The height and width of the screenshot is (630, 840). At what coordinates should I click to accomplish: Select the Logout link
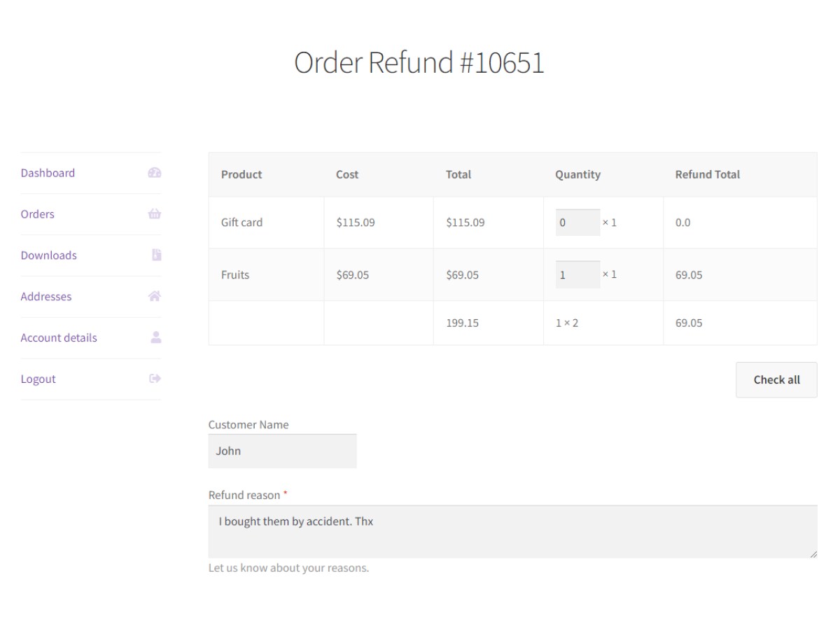(x=38, y=379)
